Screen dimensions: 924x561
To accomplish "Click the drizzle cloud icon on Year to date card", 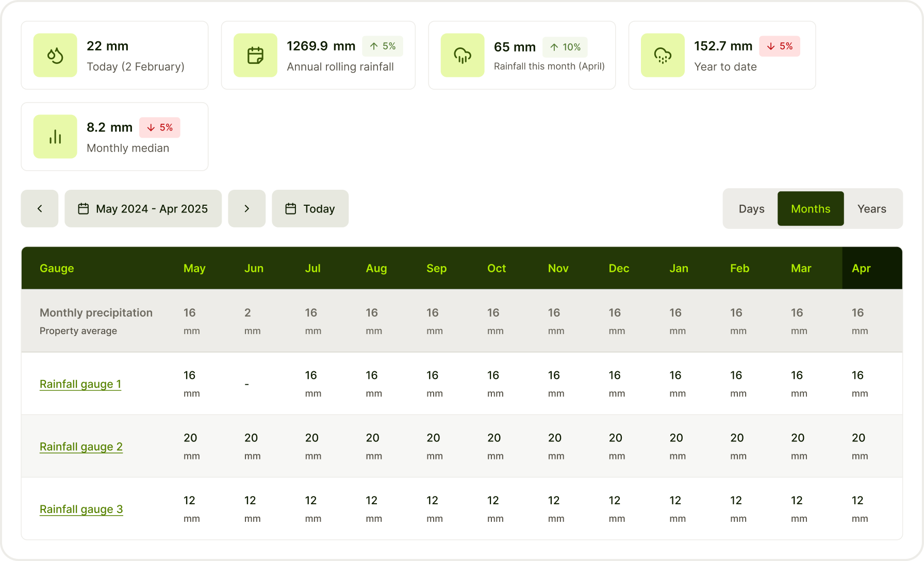I will point(663,55).
